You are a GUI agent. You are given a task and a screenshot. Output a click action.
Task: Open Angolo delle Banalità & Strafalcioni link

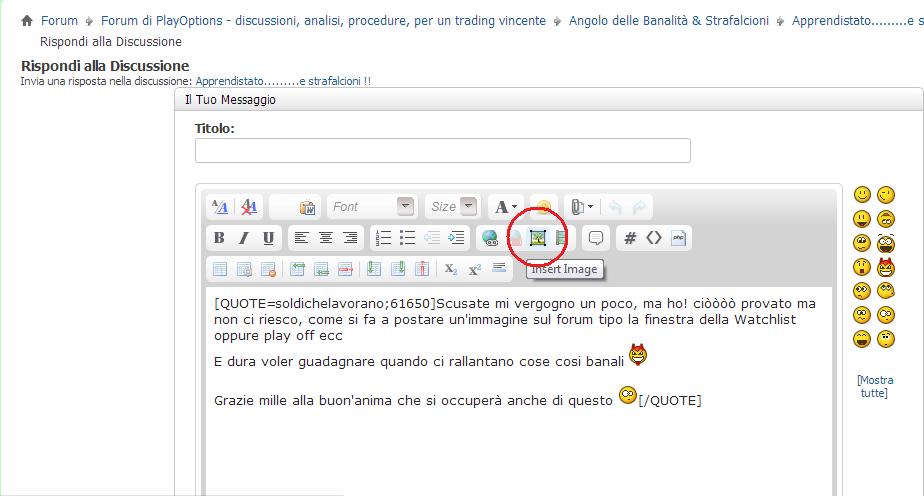[669, 21]
